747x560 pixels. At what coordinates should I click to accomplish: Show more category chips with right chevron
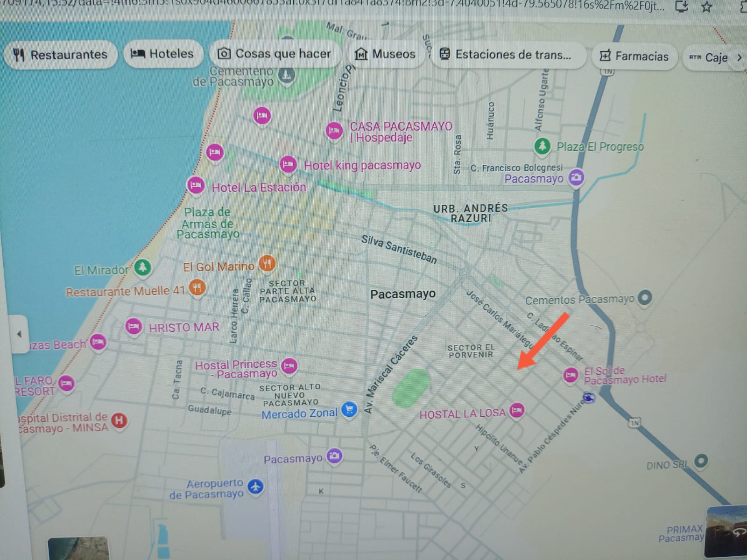739,58
